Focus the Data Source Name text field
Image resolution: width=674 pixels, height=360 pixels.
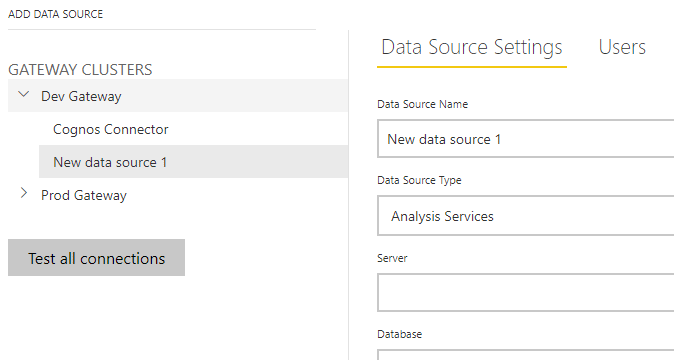tap(526, 139)
